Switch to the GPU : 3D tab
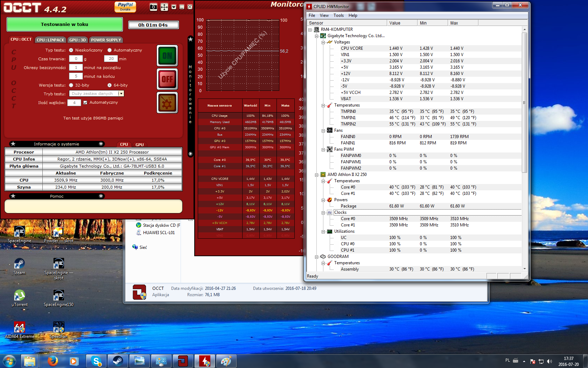The image size is (588, 368). pyautogui.click(x=77, y=40)
